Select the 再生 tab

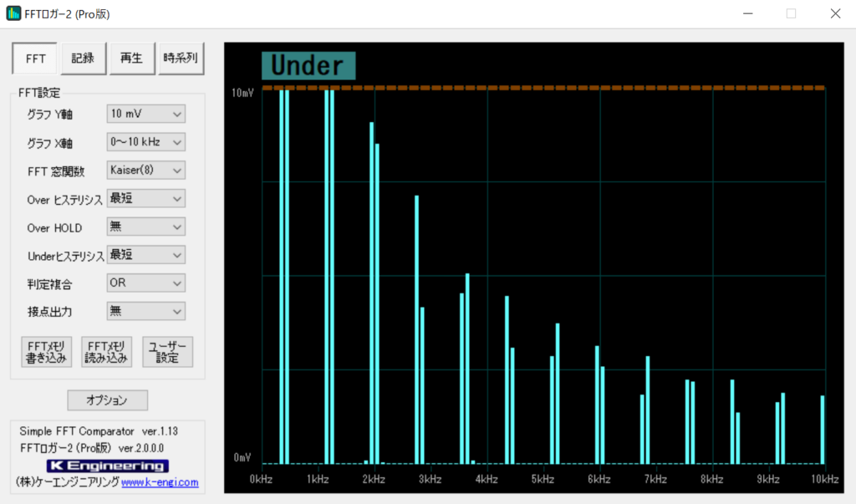point(131,59)
